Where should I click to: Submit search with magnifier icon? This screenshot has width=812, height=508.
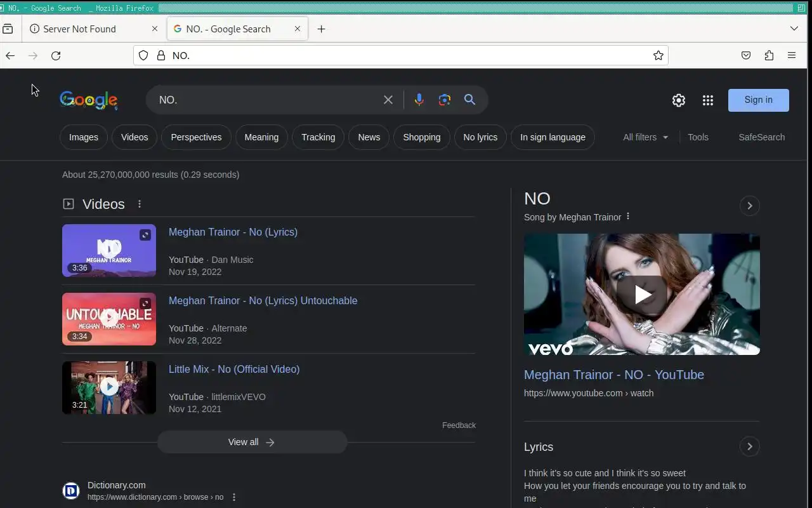[x=469, y=100]
